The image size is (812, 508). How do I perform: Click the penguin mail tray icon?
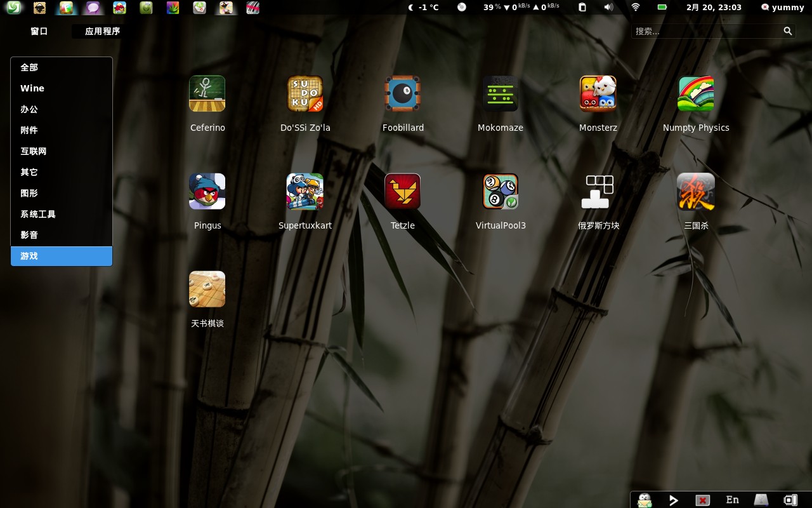[645, 500]
